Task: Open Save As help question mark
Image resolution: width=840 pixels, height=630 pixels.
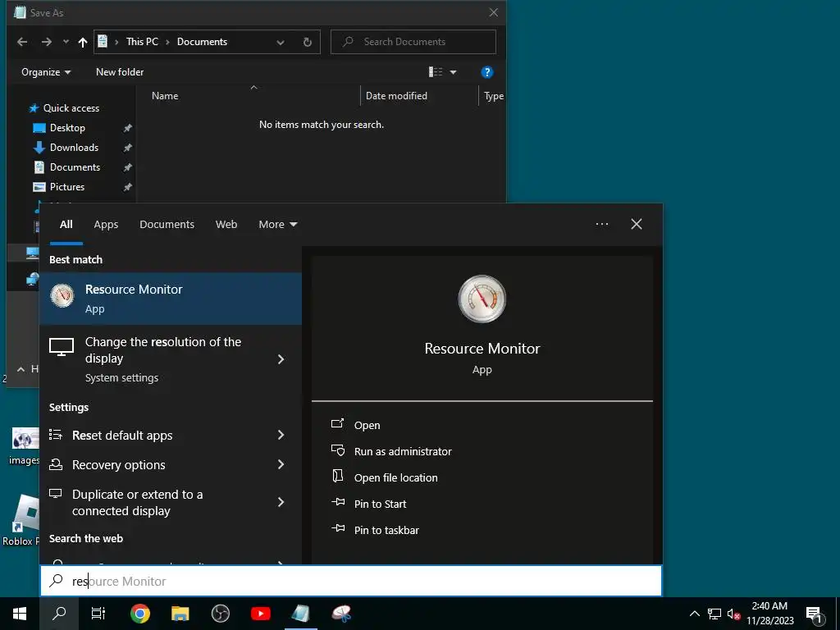Action: point(486,72)
